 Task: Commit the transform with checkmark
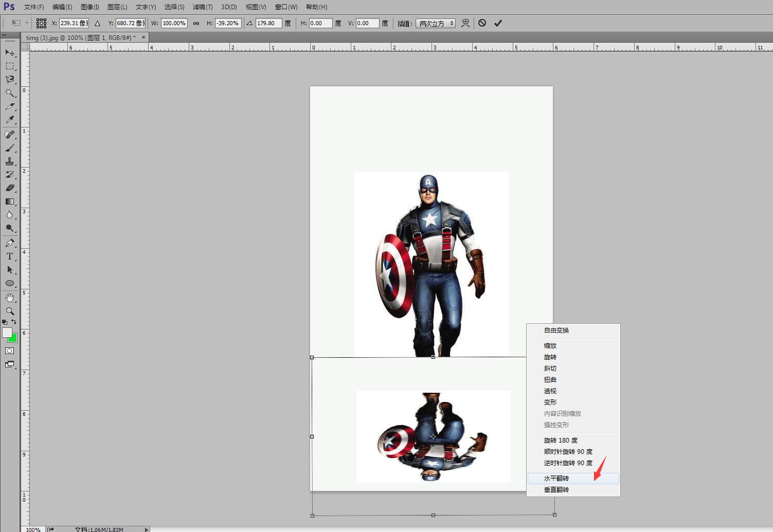coord(498,23)
